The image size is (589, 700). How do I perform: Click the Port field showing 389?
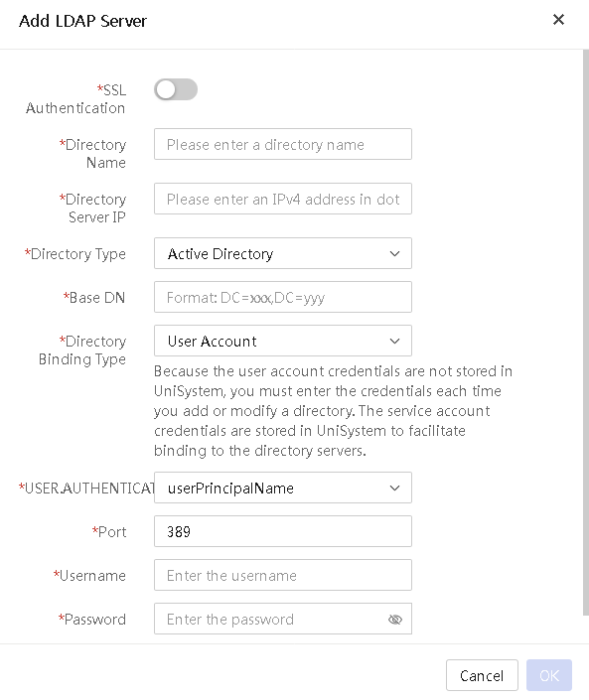(x=283, y=531)
